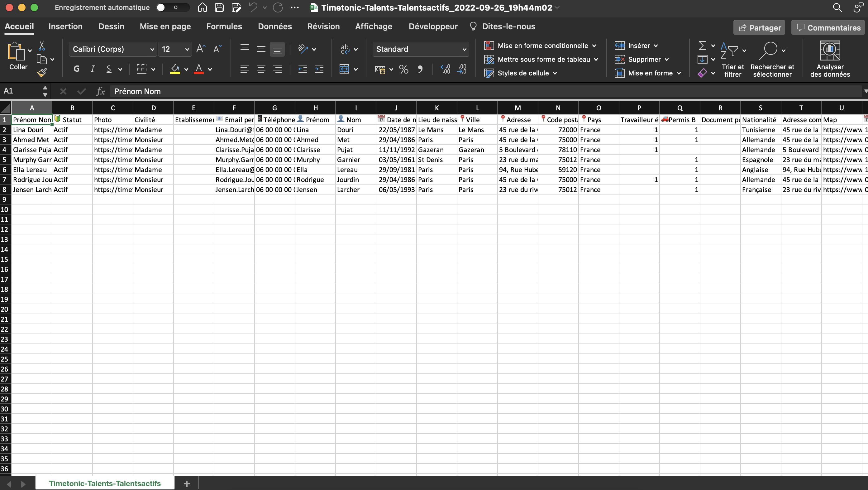This screenshot has height=490, width=868.
Task: Click the Copy icon
Action: (41, 59)
